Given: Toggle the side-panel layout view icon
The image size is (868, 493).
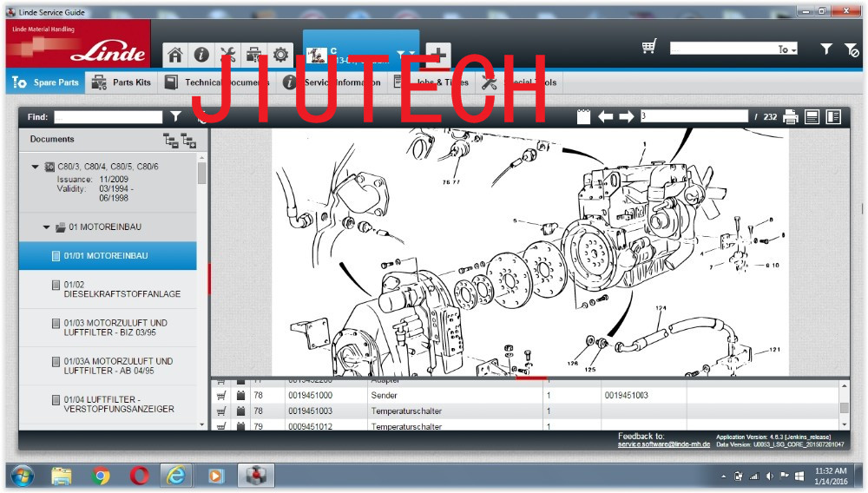Looking at the screenshot, I should tap(833, 117).
